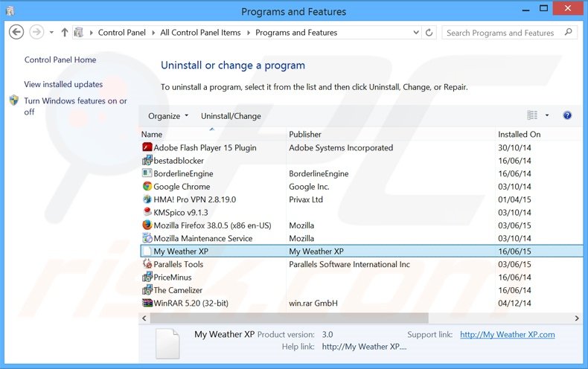
Task: Select WinRAR 5.20 (32-bit) entry
Action: coord(191,303)
